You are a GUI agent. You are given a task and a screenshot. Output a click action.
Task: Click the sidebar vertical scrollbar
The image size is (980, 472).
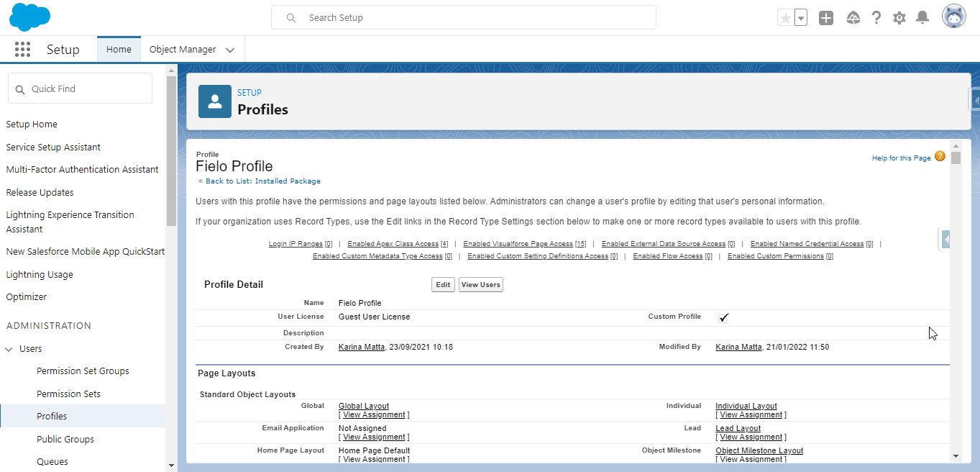[171, 151]
